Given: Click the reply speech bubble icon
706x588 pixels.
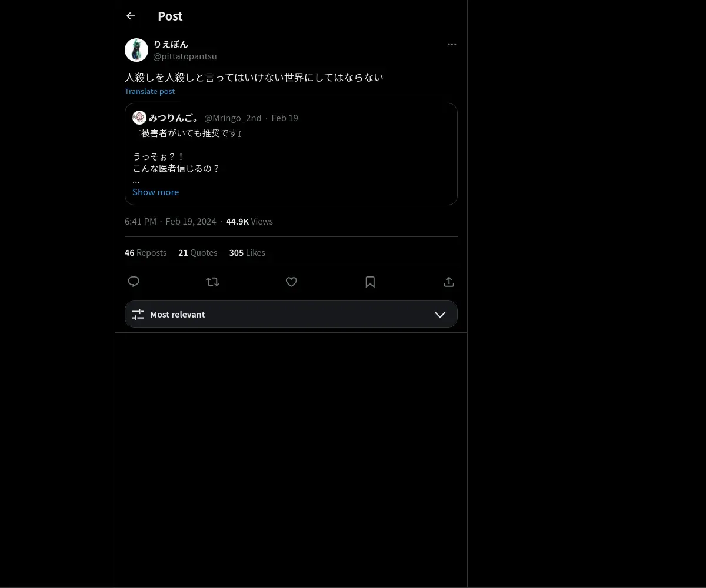Looking at the screenshot, I should (134, 282).
